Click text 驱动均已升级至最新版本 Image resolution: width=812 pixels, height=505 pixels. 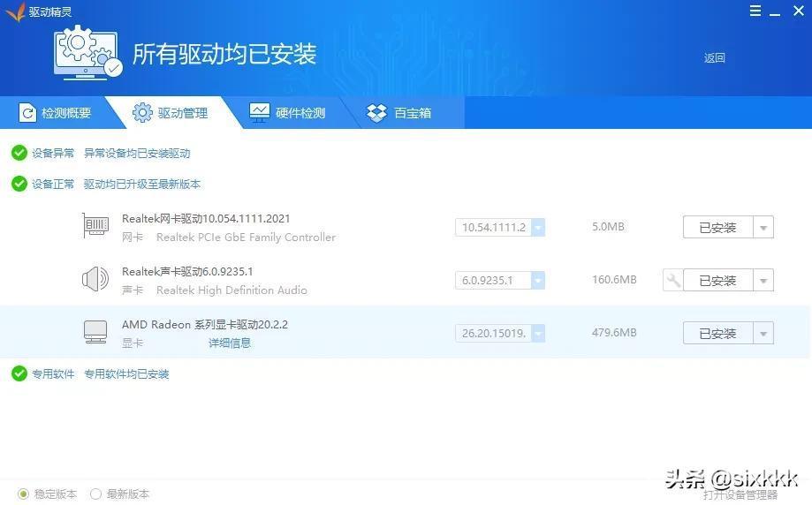[142, 184]
